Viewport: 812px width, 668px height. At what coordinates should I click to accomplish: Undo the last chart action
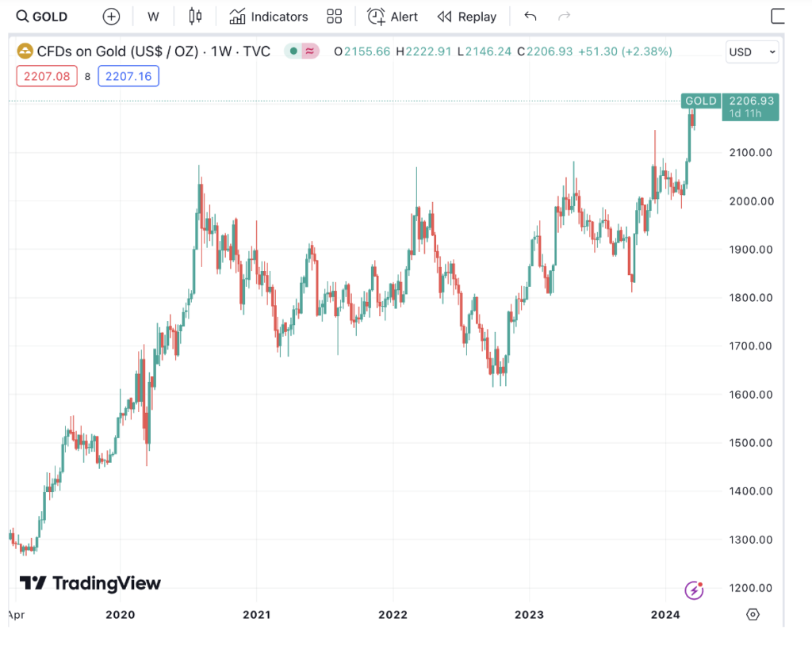530,17
